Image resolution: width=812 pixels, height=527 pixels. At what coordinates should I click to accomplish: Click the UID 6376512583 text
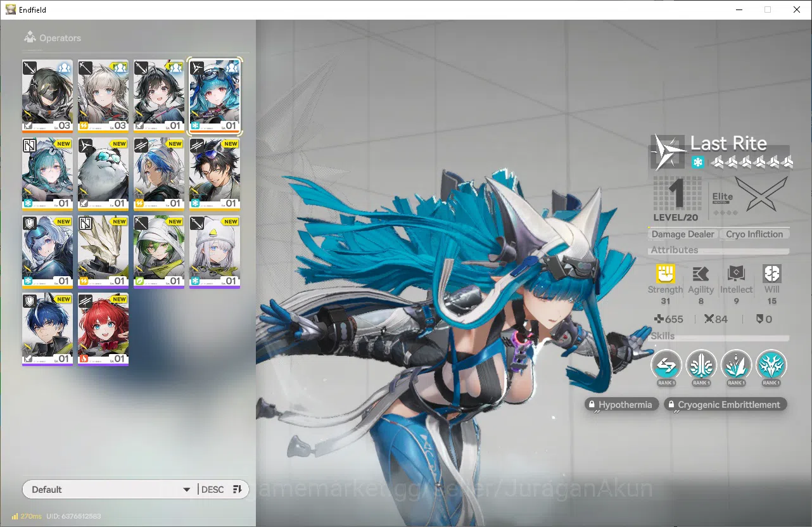click(73, 516)
